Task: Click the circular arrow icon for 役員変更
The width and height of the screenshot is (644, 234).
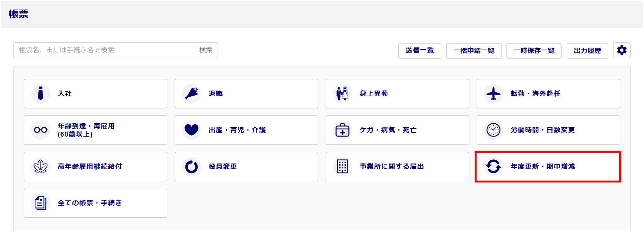Action: [x=192, y=166]
